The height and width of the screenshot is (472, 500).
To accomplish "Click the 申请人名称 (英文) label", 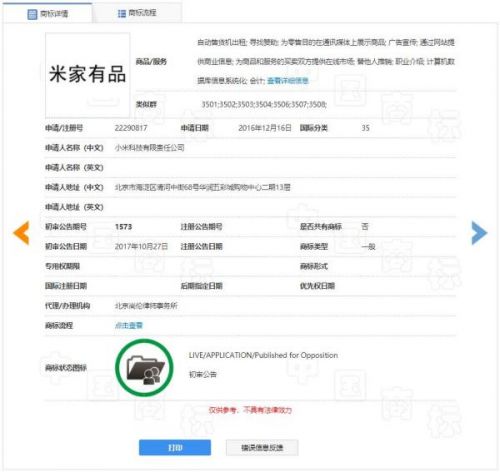I will (x=74, y=167).
